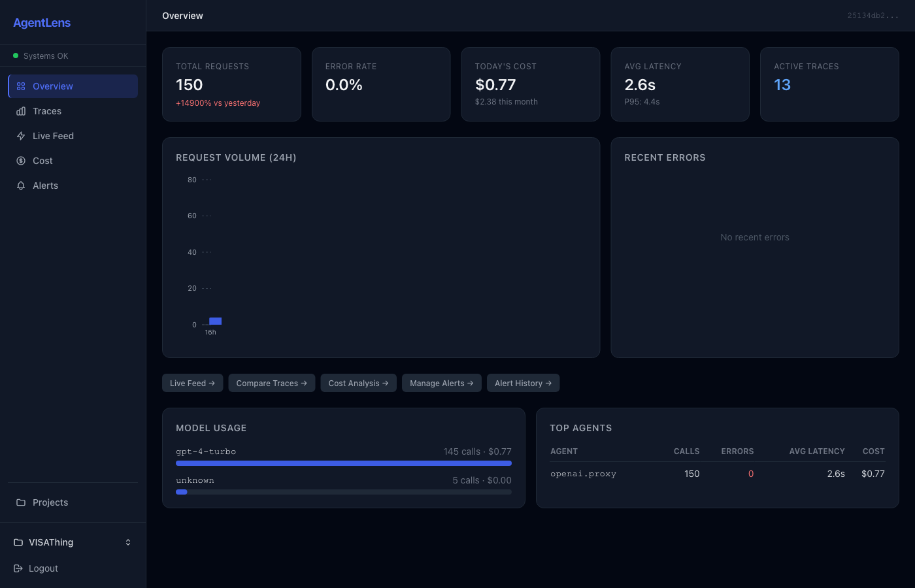Click the $2.38 this month text
This screenshot has height=588, width=915.
click(507, 102)
